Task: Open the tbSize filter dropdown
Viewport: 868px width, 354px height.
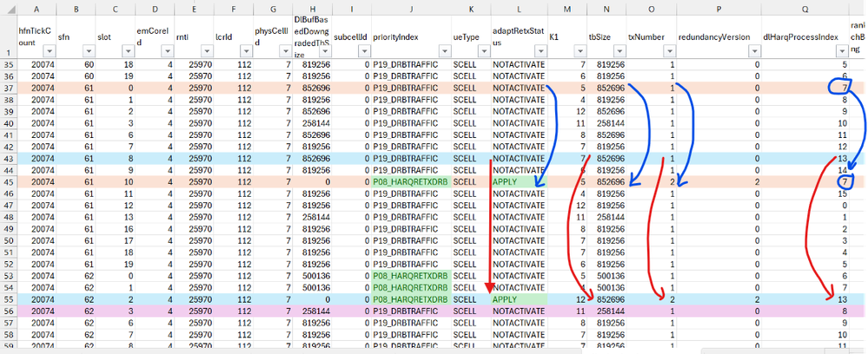Action: tap(620, 51)
